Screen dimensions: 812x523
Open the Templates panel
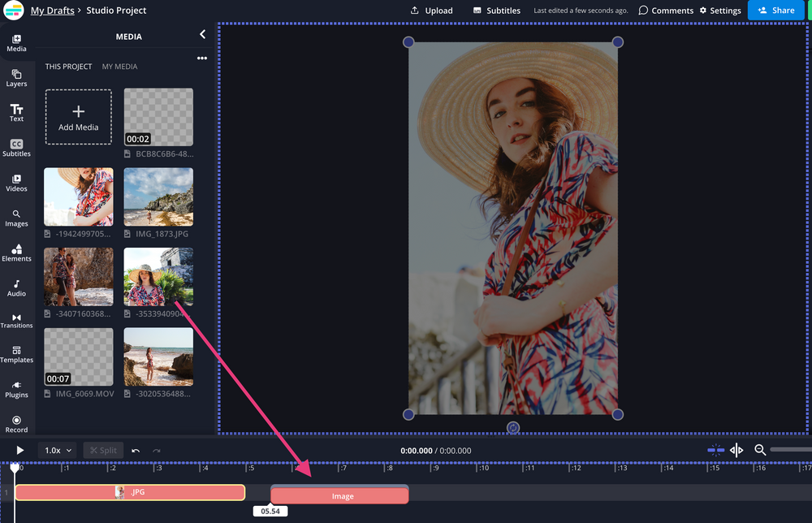[x=16, y=355]
